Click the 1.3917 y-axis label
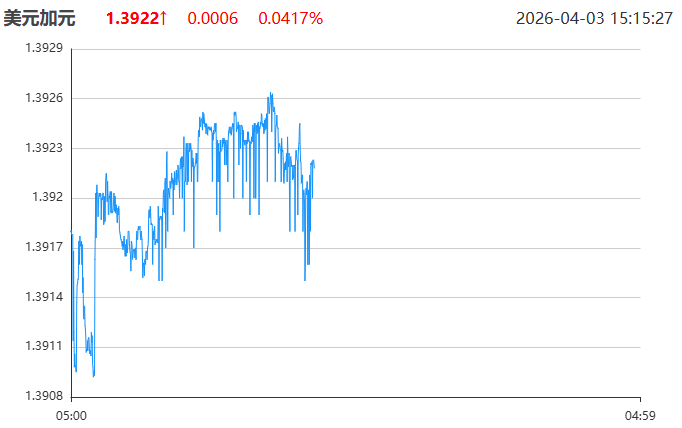The width and height of the screenshot is (682, 428). (43, 247)
